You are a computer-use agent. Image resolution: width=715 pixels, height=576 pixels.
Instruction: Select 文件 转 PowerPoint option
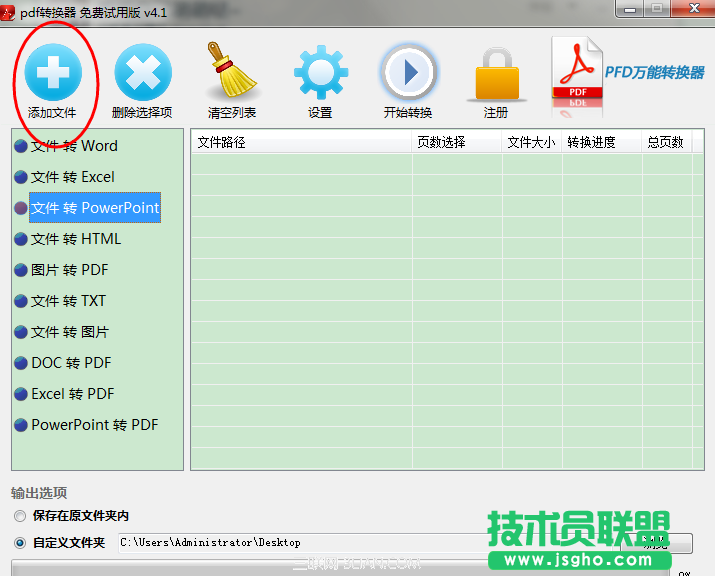coord(94,208)
